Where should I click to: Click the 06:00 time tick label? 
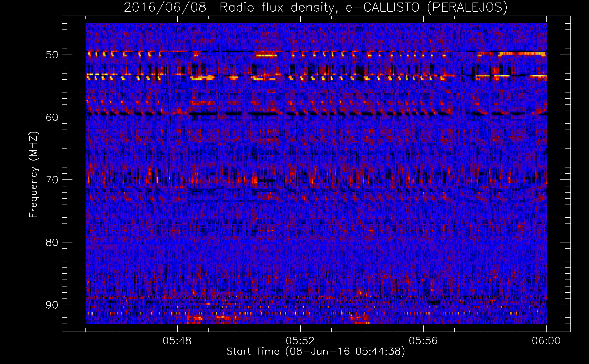coord(546,341)
